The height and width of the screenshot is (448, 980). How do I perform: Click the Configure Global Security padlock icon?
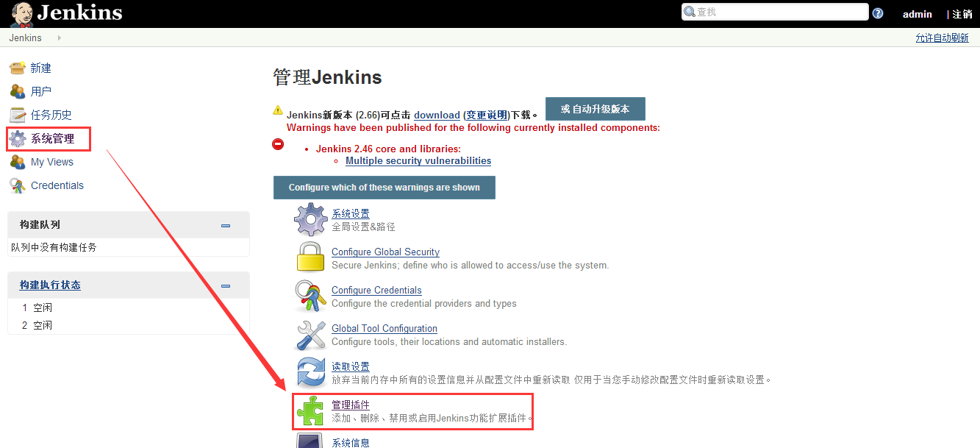click(x=310, y=257)
